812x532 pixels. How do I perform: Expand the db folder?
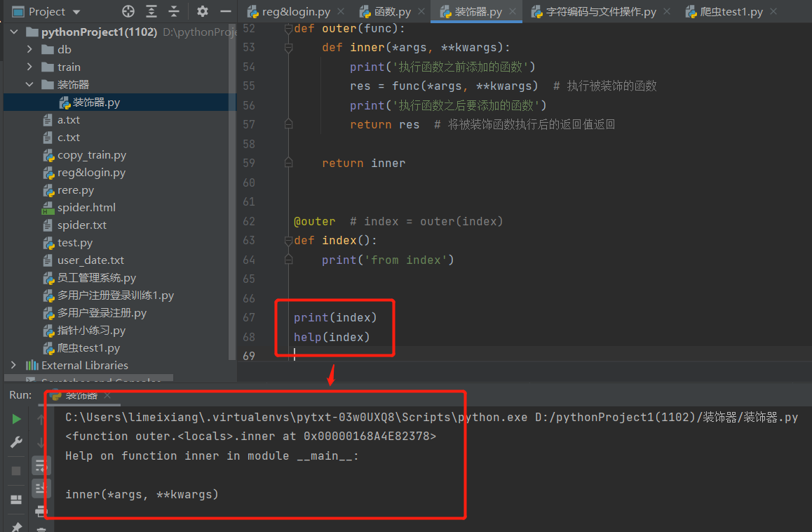coord(29,49)
